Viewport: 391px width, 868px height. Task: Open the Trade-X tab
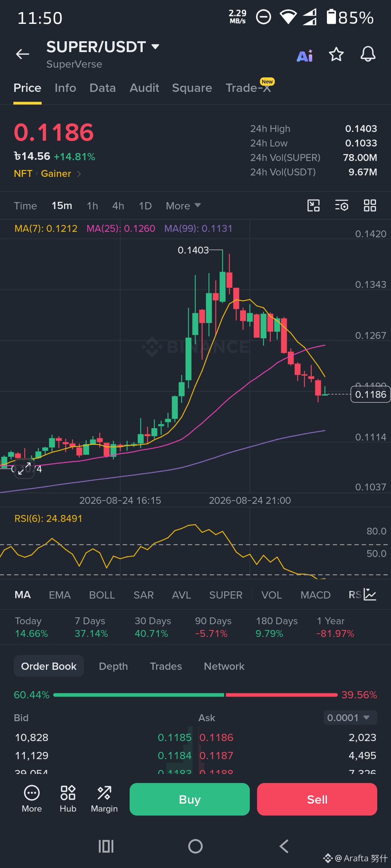coord(248,88)
